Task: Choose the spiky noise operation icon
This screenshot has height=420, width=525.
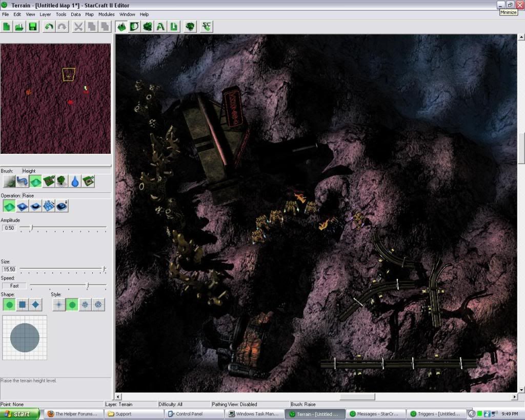Action: 49,206
